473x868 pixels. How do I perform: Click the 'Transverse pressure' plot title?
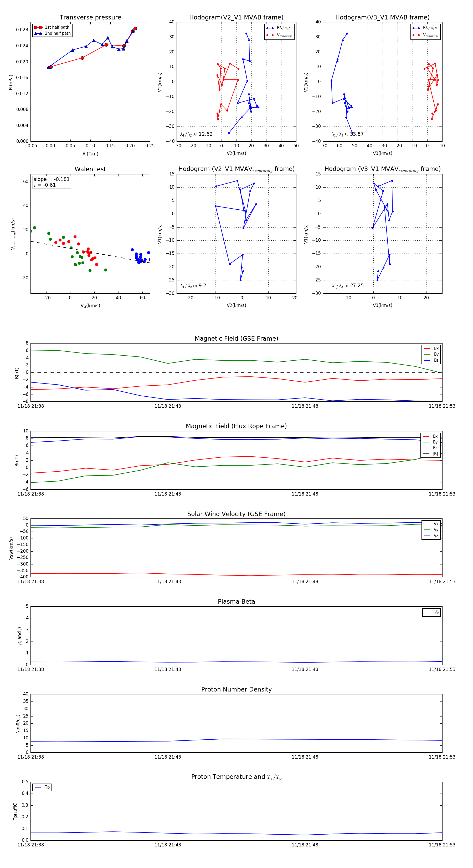pyautogui.click(x=90, y=18)
